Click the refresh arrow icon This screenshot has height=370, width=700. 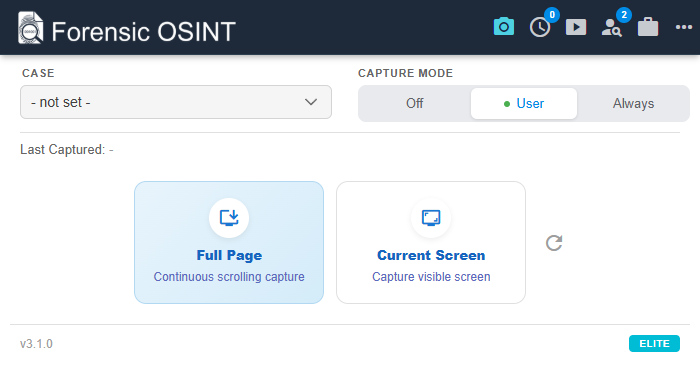(554, 243)
